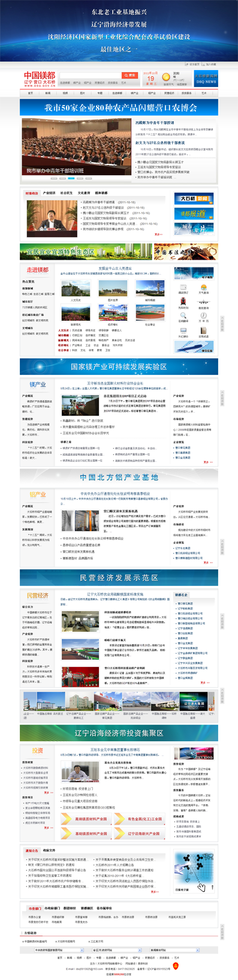Screen dimensions: 238x980
Task: Open 图片 in the main navigation bar
Action: point(82,93)
